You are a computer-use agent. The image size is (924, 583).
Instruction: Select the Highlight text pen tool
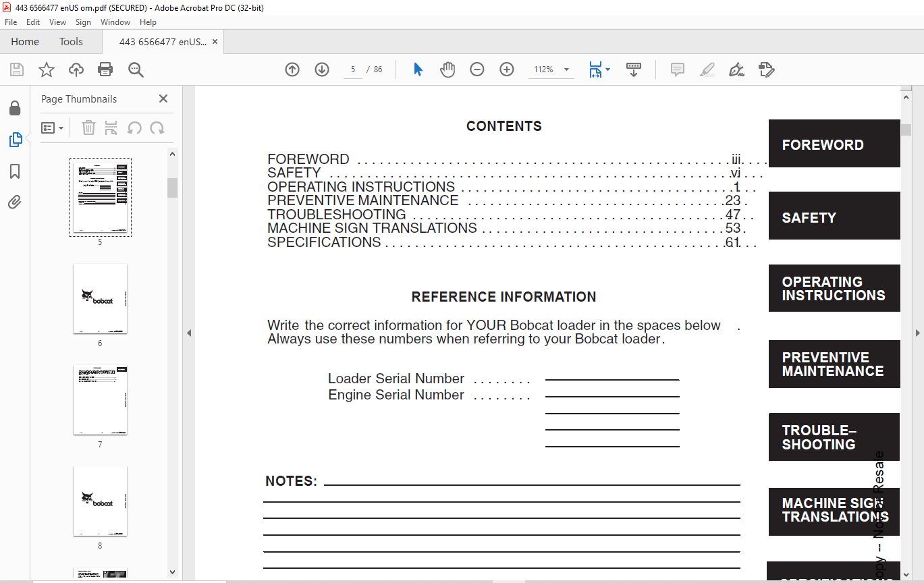[x=707, y=70]
